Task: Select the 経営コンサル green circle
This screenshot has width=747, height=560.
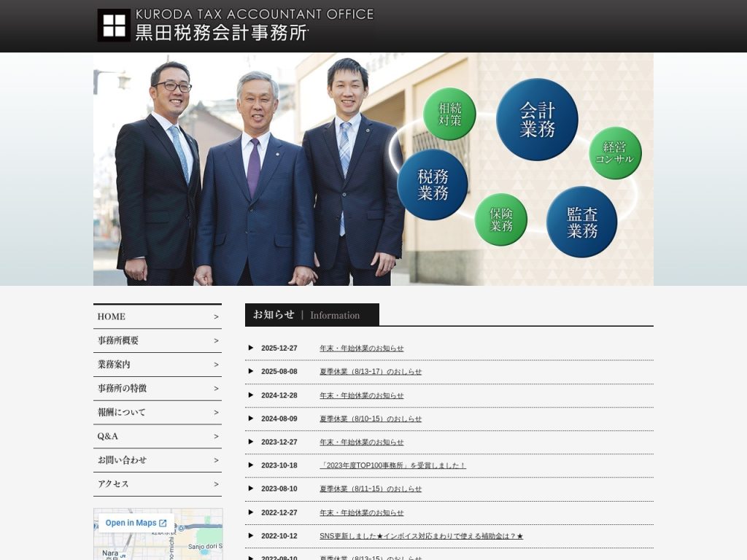Action: [x=615, y=153]
